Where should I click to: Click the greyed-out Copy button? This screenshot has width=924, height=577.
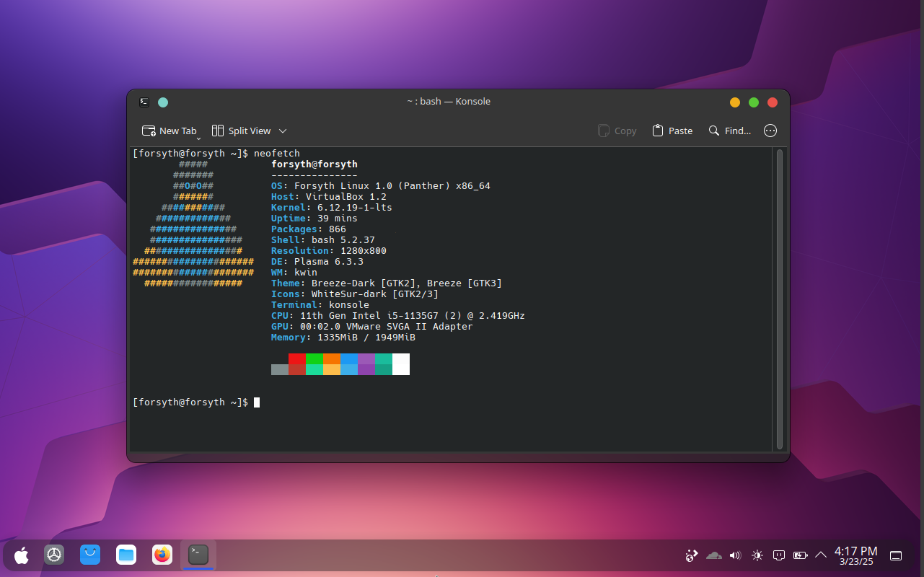pos(617,131)
